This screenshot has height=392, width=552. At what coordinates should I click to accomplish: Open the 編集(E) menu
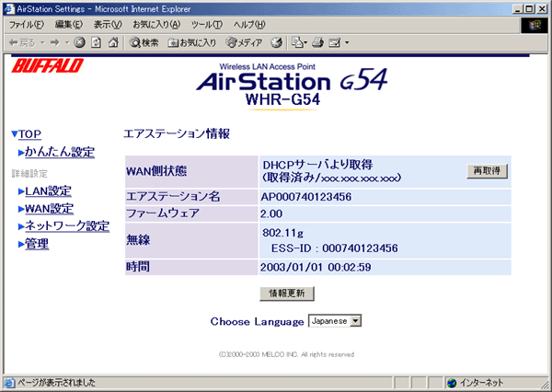69,25
